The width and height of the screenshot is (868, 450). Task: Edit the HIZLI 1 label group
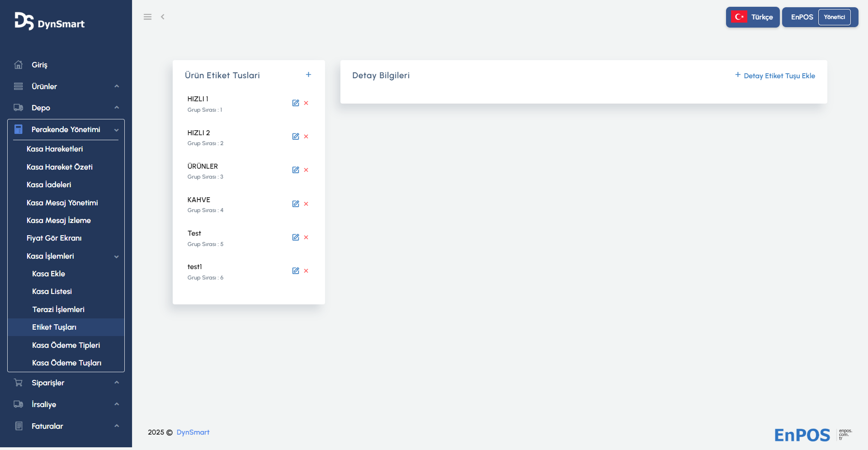(x=296, y=103)
